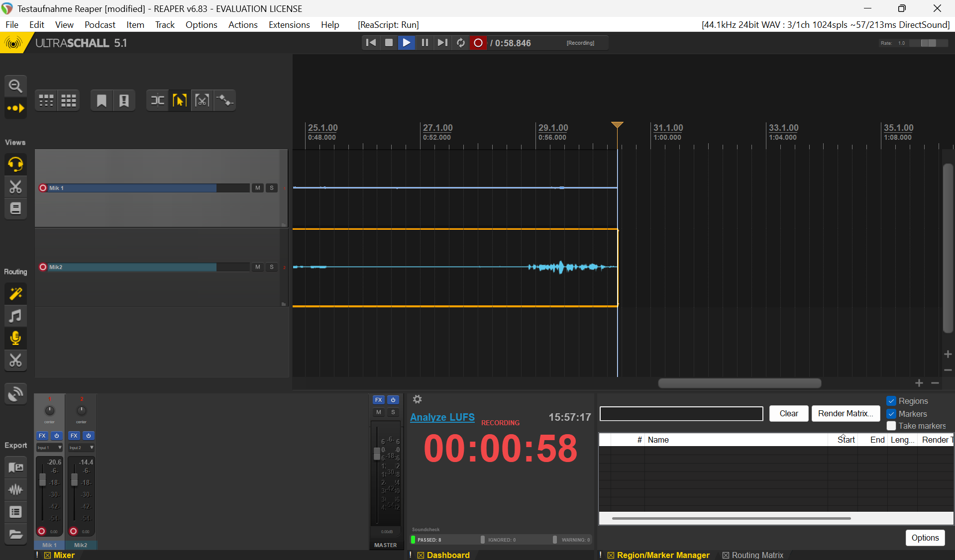The image size is (955, 560).
Task: Pause the transport
Action: tap(424, 43)
